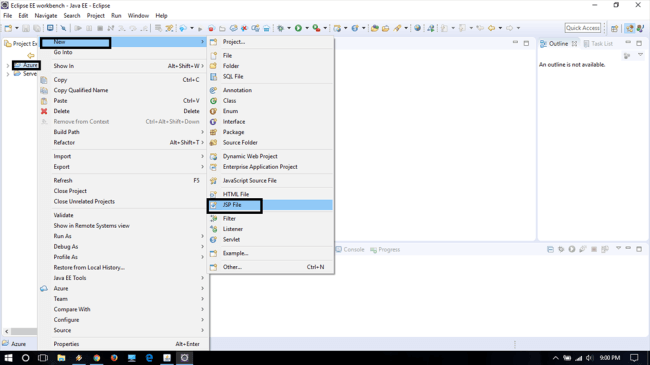Image resolution: width=650 pixels, height=365 pixels.
Task: Open the Show In submenu
Action: [x=123, y=66]
